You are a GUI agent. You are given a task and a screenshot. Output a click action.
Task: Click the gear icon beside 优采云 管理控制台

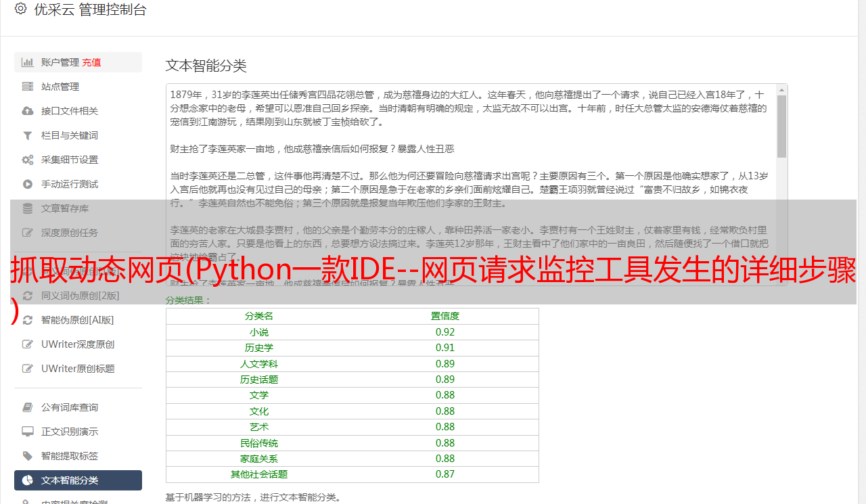pos(20,9)
